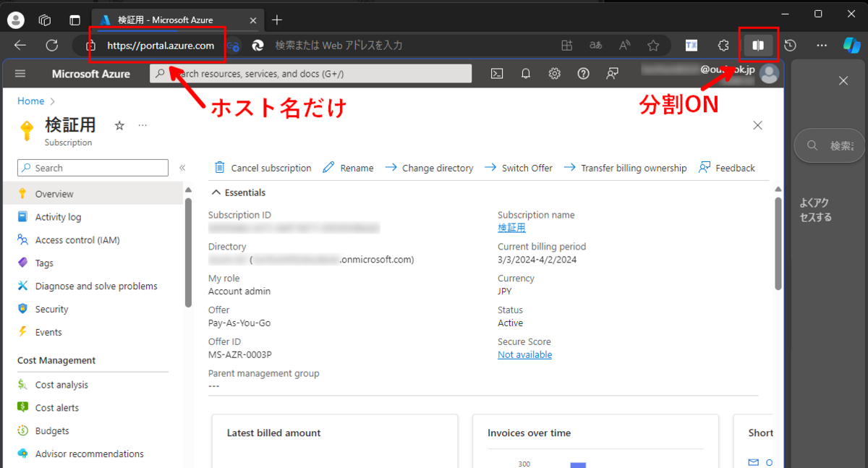Open Edge browser history icon
Viewport: 868px width, 468px height.
click(x=791, y=45)
